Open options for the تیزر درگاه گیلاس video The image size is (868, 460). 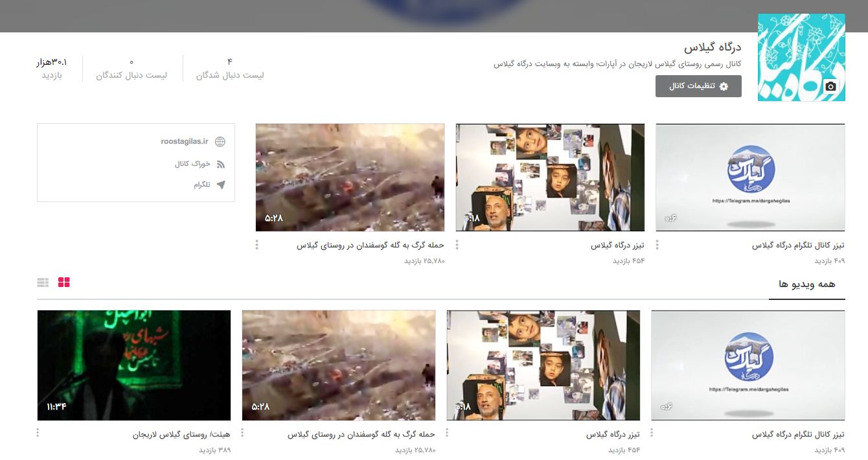457,245
